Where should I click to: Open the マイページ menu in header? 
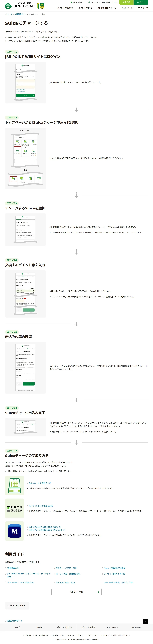click(x=143, y=8)
